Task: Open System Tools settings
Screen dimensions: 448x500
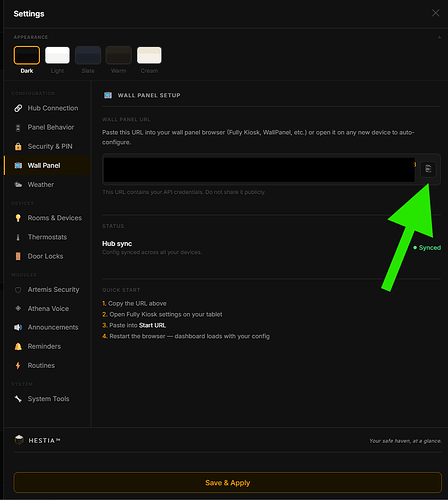Action: coord(47,399)
